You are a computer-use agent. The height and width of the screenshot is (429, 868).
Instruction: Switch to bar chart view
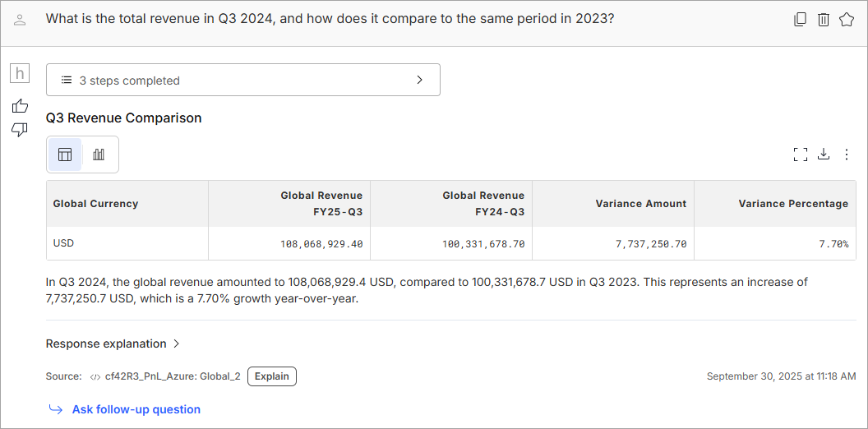[99, 155]
